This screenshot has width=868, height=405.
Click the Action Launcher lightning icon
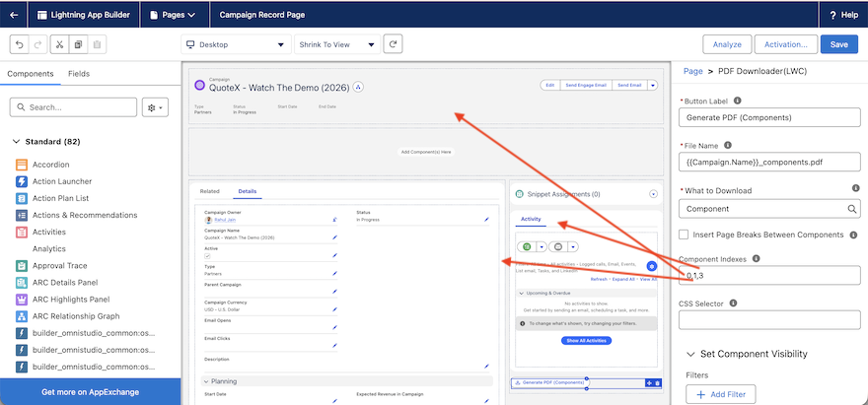coord(22,181)
